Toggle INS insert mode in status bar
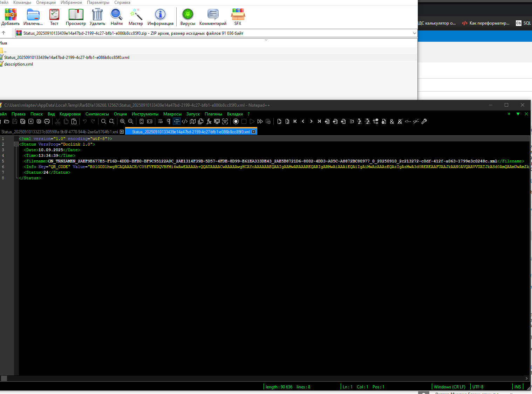532x394 pixels. pos(518,387)
